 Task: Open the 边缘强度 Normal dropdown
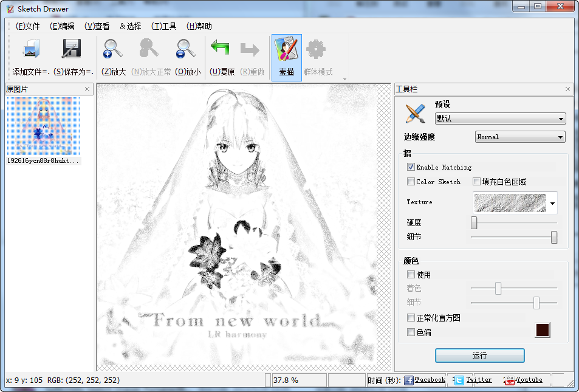(519, 137)
